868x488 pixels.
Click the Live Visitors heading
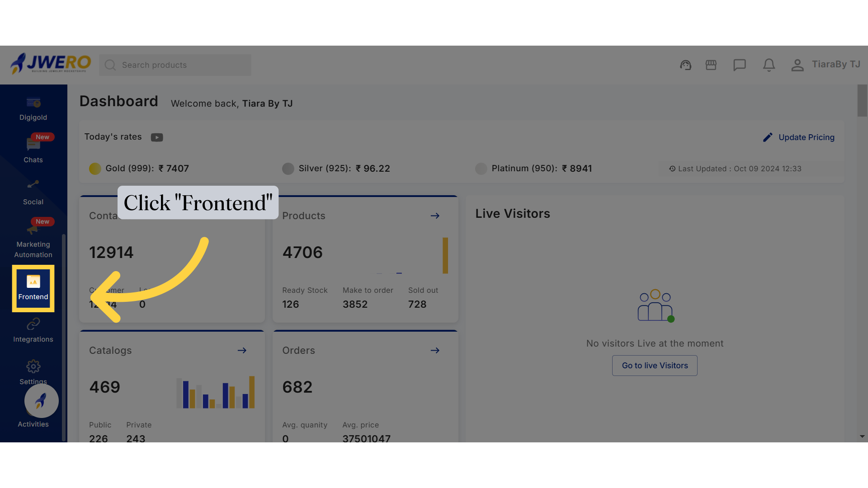click(x=513, y=214)
